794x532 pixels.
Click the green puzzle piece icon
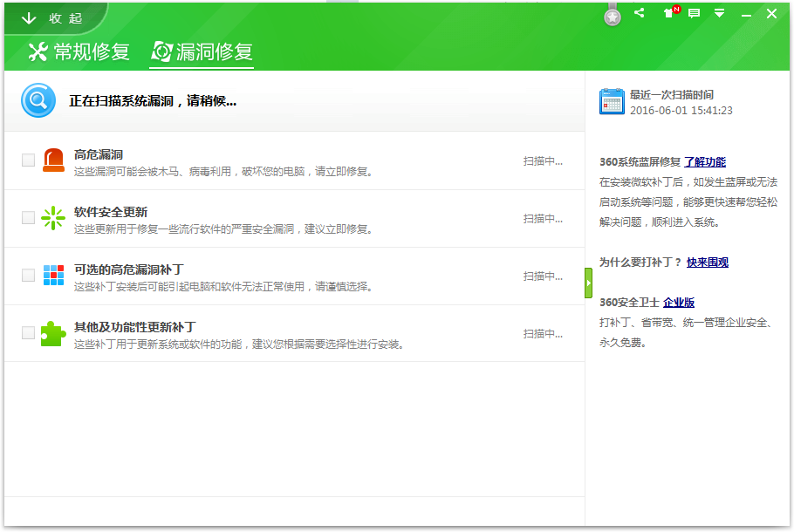tap(53, 333)
